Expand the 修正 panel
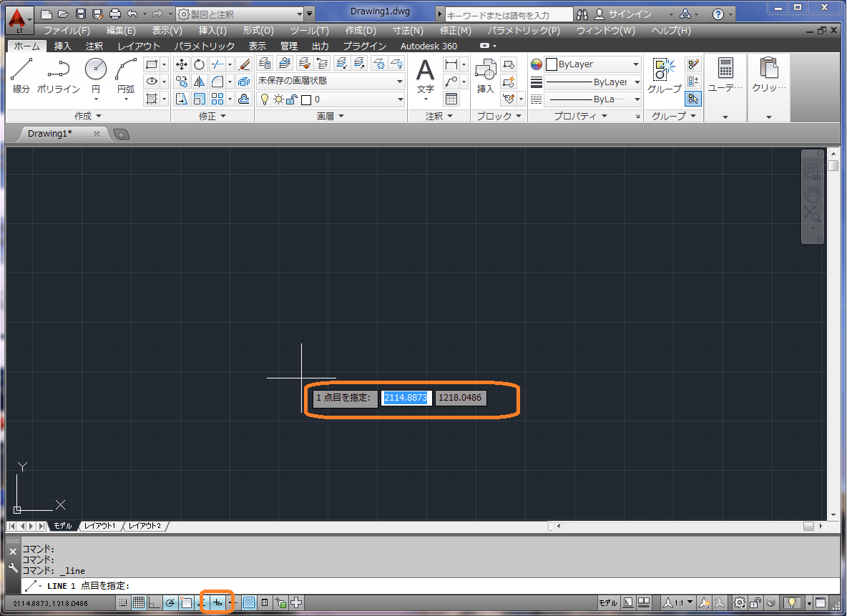847x616 pixels. tap(212, 116)
